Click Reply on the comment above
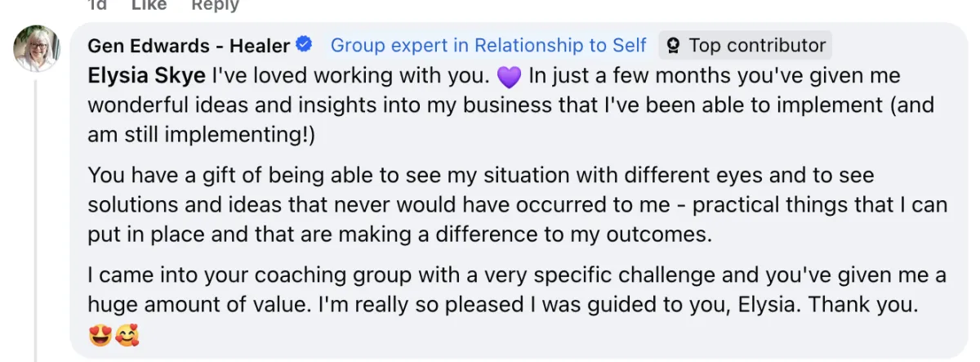The height and width of the screenshot is (362, 980). click(x=215, y=5)
